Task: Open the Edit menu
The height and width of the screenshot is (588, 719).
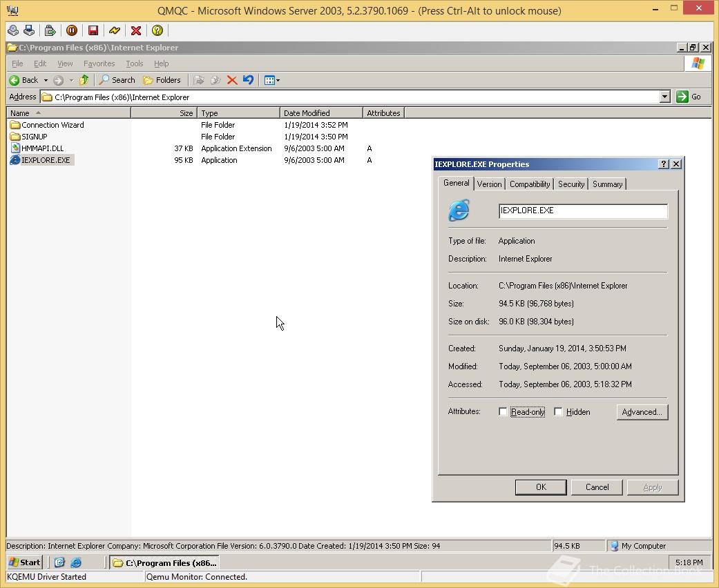Action: coord(40,63)
